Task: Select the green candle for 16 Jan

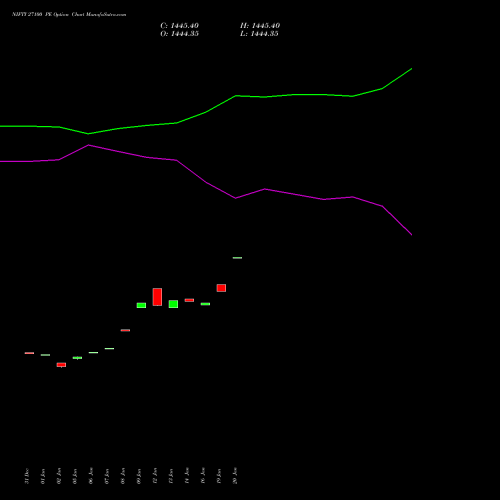Action: click(x=205, y=304)
